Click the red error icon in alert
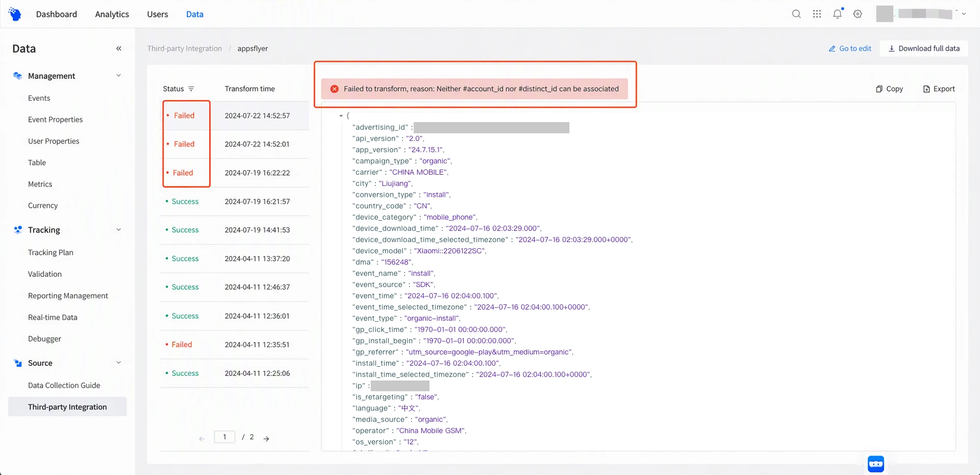The width and height of the screenshot is (980, 475). click(334, 89)
